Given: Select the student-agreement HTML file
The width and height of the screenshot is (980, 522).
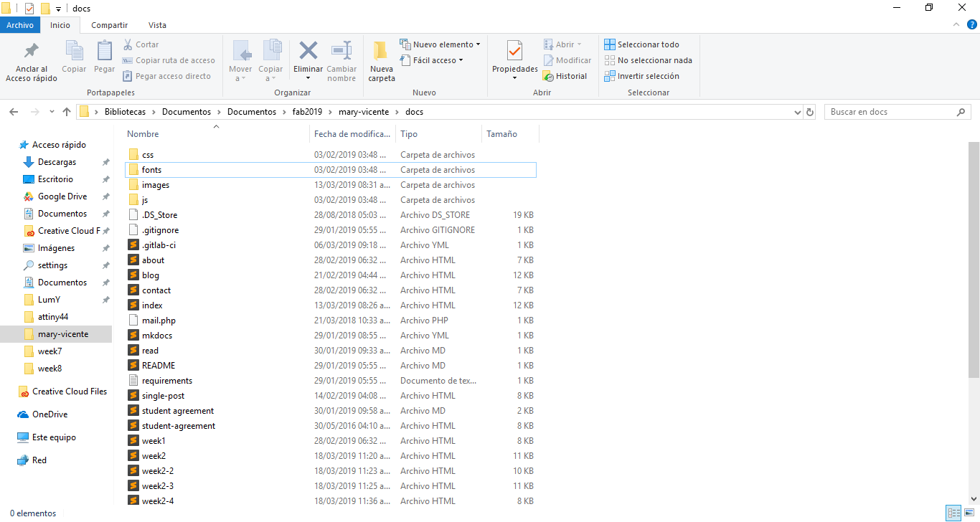Looking at the screenshot, I should tap(330, 426).
